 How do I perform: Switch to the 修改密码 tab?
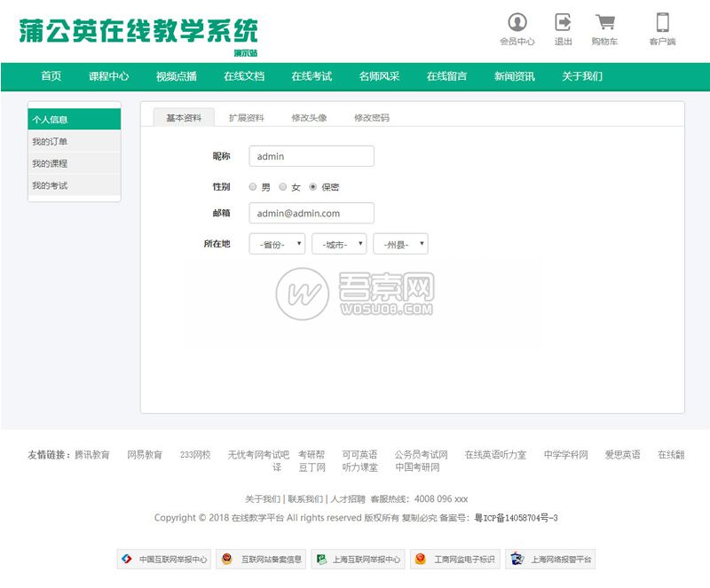pyautogui.click(x=373, y=116)
